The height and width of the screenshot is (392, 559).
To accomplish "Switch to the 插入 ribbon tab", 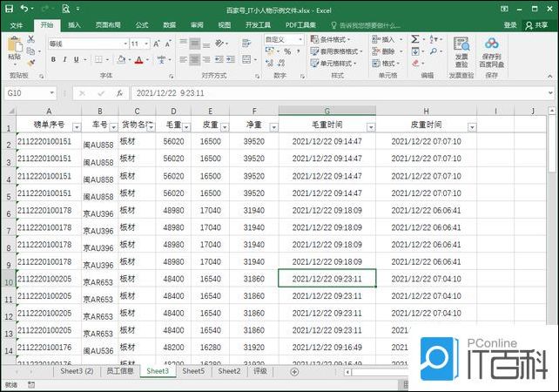I will [75, 25].
